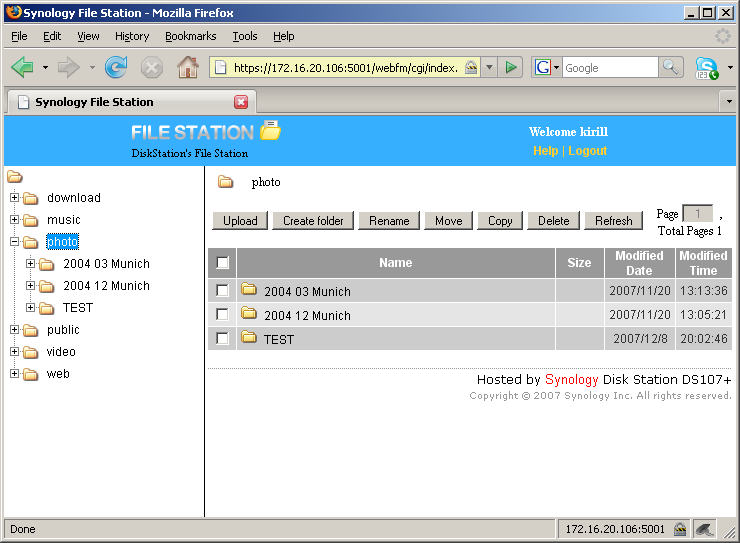Check the box for 2004 12 Munich
Viewport: 740px width, 543px height.
pyautogui.click(x=222, y=314)
